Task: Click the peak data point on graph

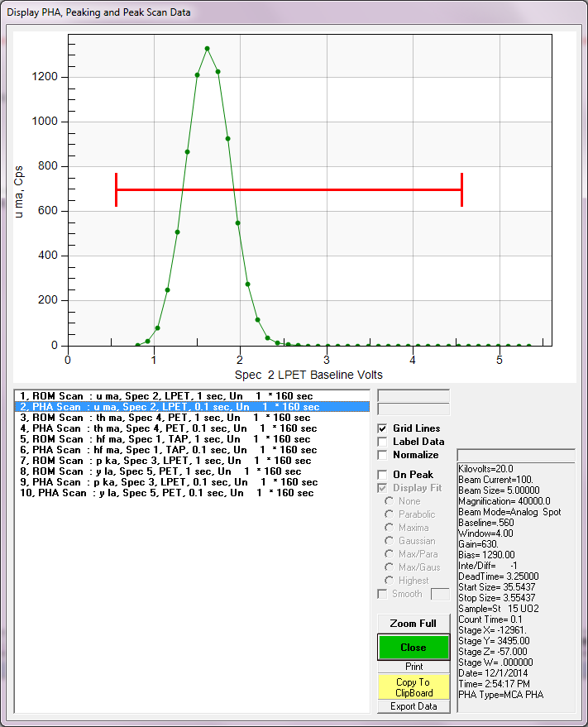Action: tap(207, 49)
